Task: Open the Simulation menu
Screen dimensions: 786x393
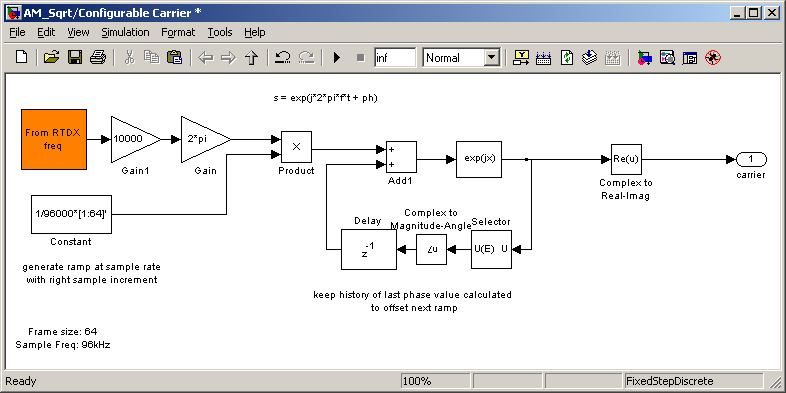Action: coord(125,32)
